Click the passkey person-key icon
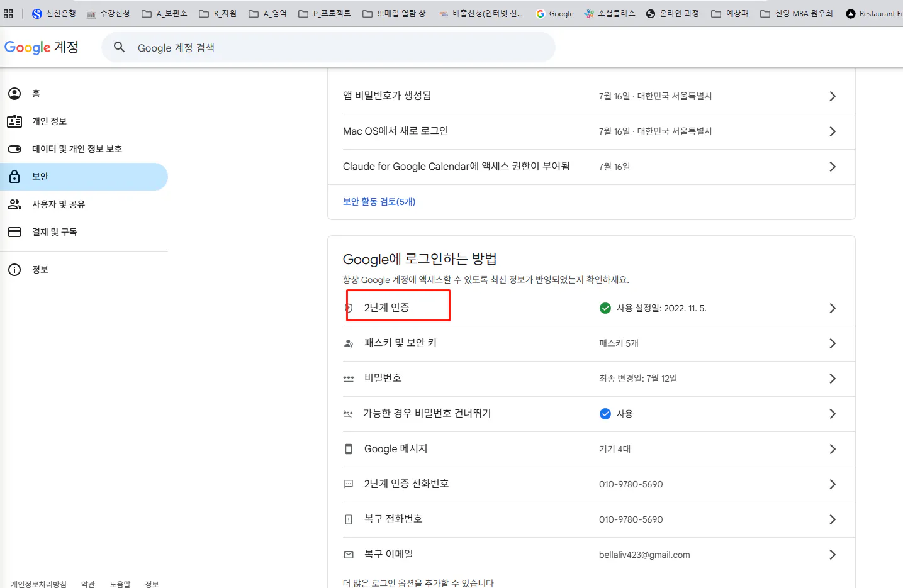This screenshot has height=588, width=903. point(349,343)
